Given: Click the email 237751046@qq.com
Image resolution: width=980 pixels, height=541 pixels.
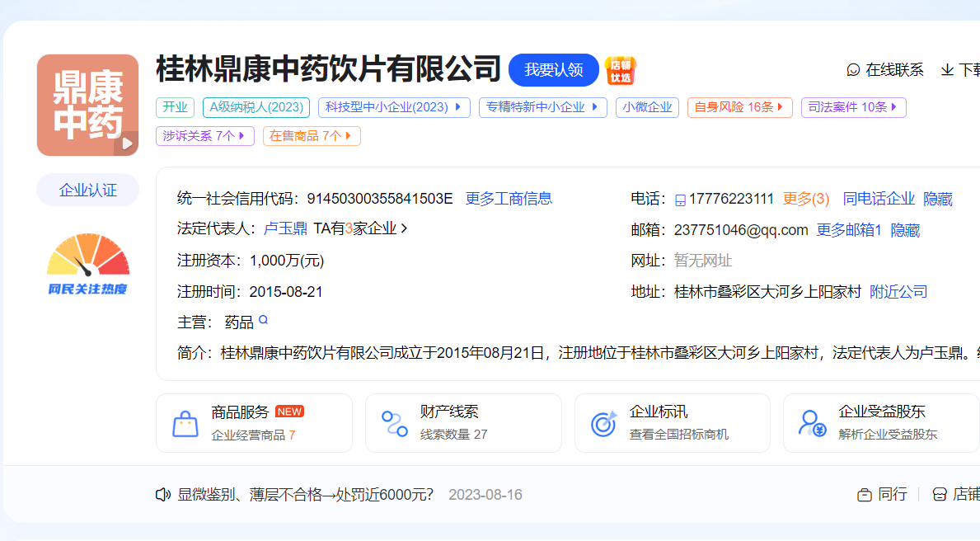Looking at the screenshot, I should [741, 230].
